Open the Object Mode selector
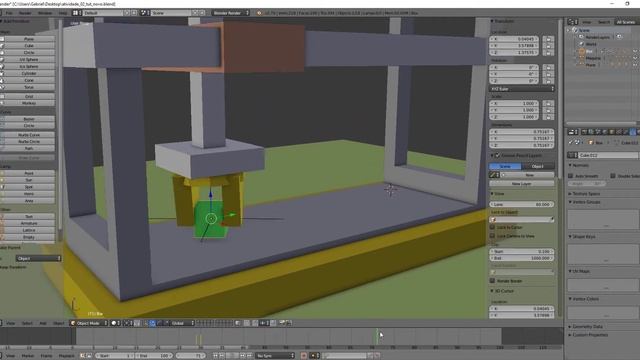 pyautogui.click(x=89, y=323)
